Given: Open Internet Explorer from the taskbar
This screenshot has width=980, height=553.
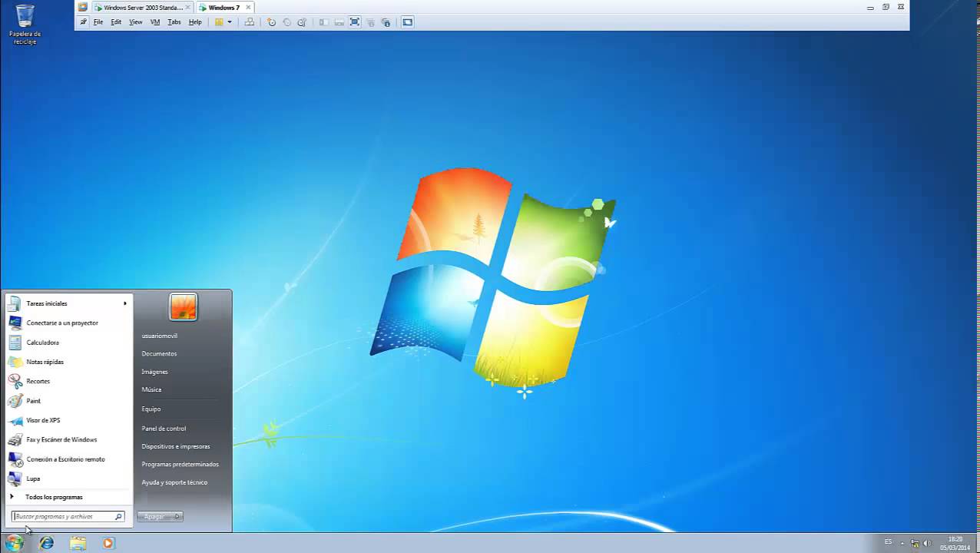Looking at the screenshot, I should [x=47, y=543].
